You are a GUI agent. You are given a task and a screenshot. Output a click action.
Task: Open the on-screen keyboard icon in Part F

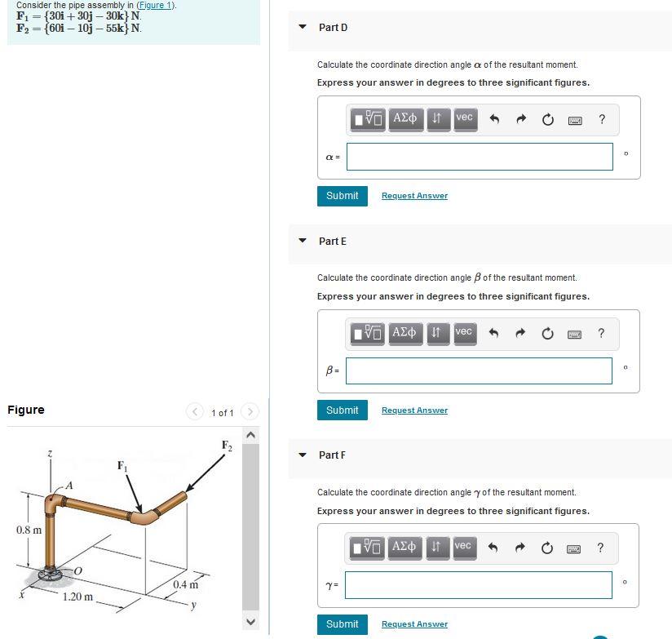574,548
